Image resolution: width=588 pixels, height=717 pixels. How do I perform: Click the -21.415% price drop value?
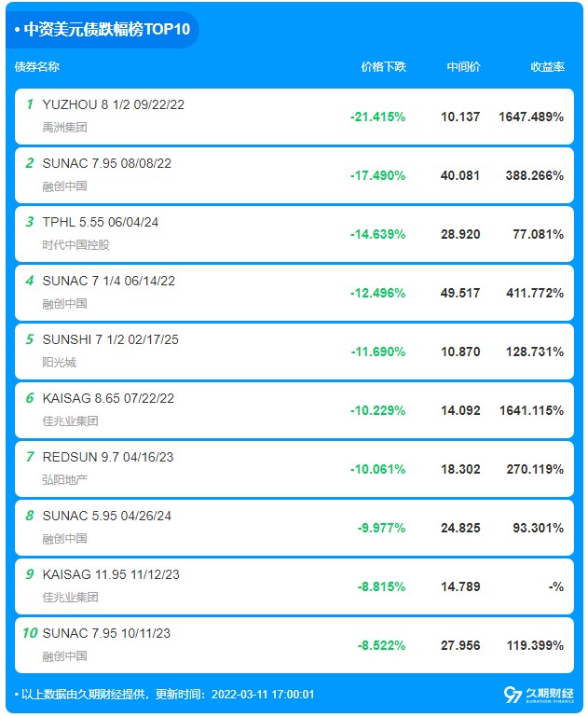(x=377, y=117)
